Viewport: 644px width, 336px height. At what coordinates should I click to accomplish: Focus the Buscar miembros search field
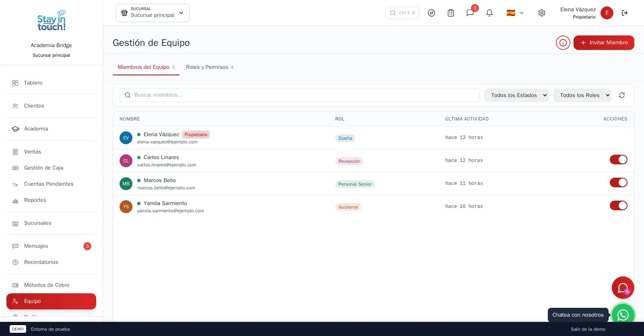click(299, 95)
